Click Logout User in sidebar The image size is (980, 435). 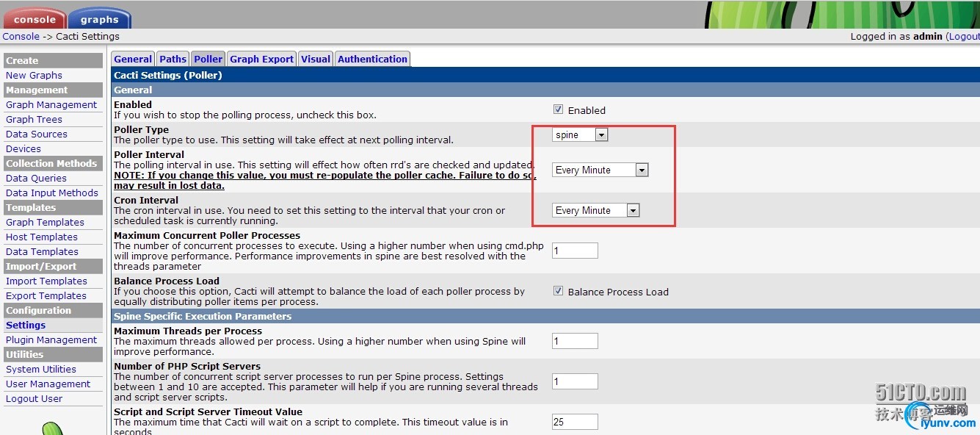tap(35, 398)
